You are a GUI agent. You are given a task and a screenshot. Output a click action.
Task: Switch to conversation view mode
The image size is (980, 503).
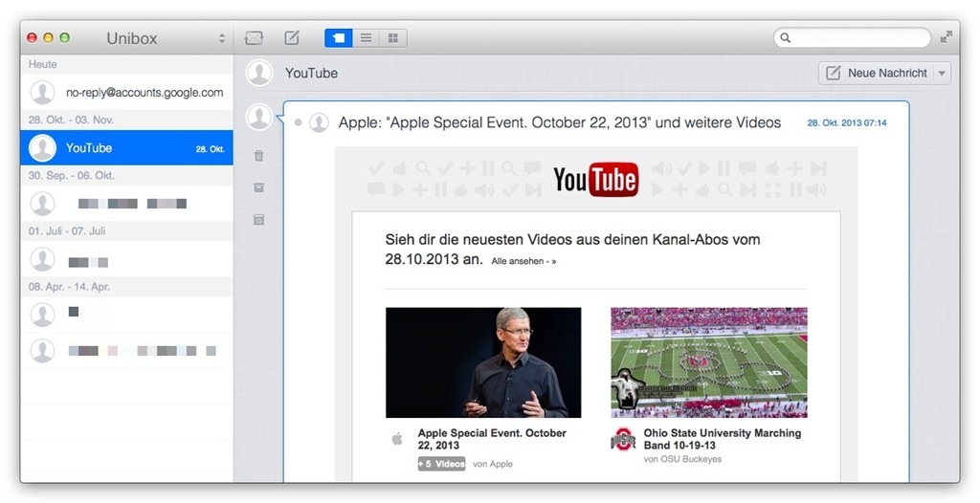(339, 38)
